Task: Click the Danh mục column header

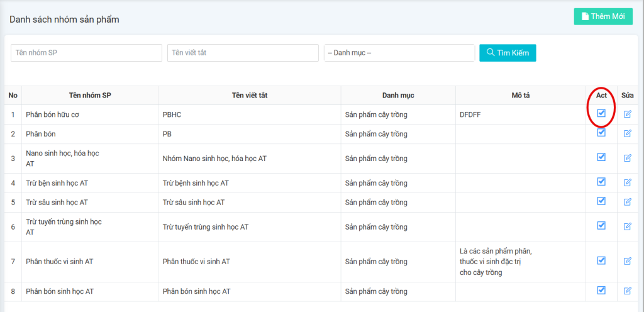Action: click(398, 96)
